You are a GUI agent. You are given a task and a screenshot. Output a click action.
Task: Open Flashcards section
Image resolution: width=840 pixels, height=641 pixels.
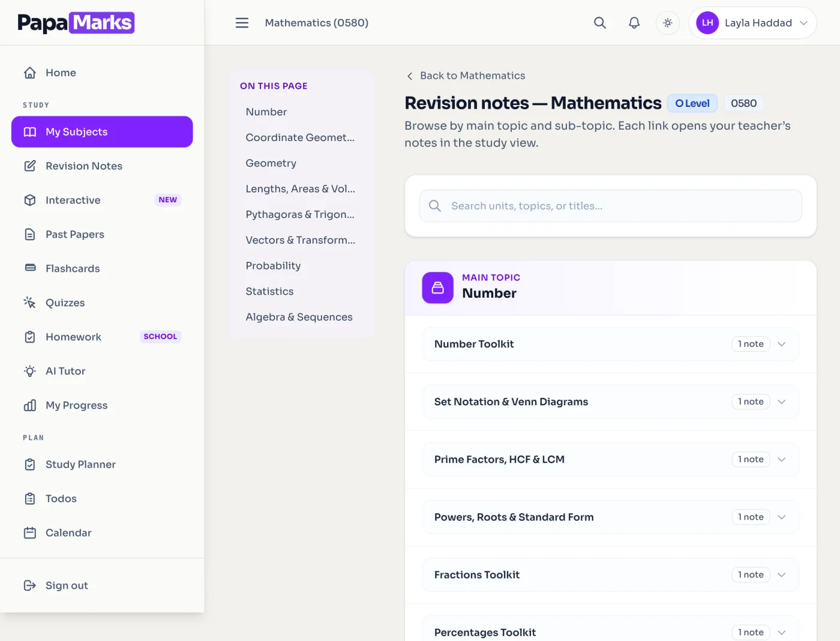(x=102, y=269)
